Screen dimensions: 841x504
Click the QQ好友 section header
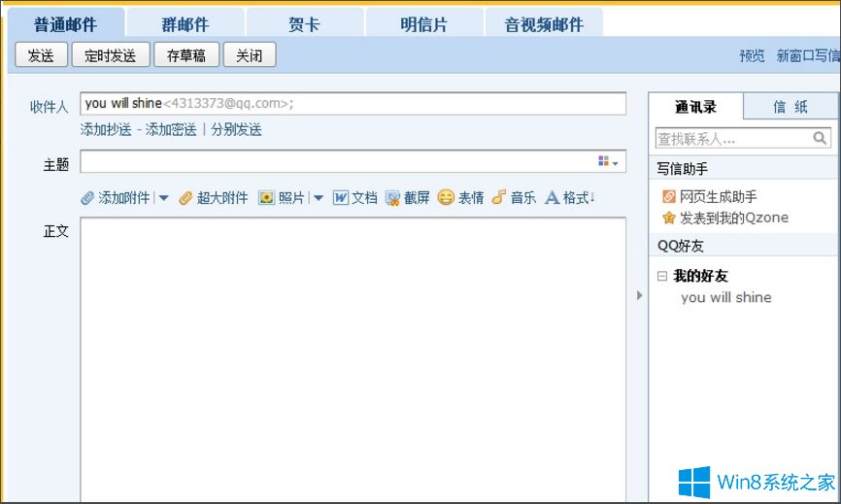tap(743, 246)
